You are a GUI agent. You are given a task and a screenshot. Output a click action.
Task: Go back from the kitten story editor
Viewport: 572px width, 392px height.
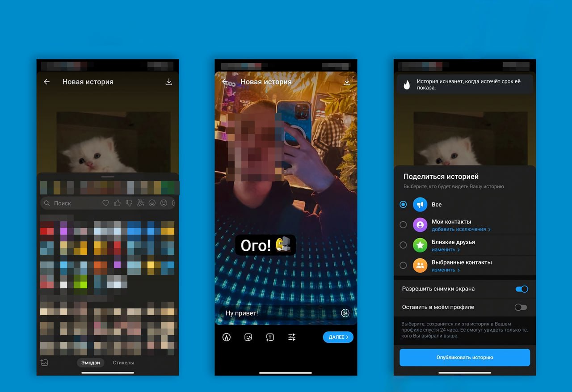tap(46, 82)
